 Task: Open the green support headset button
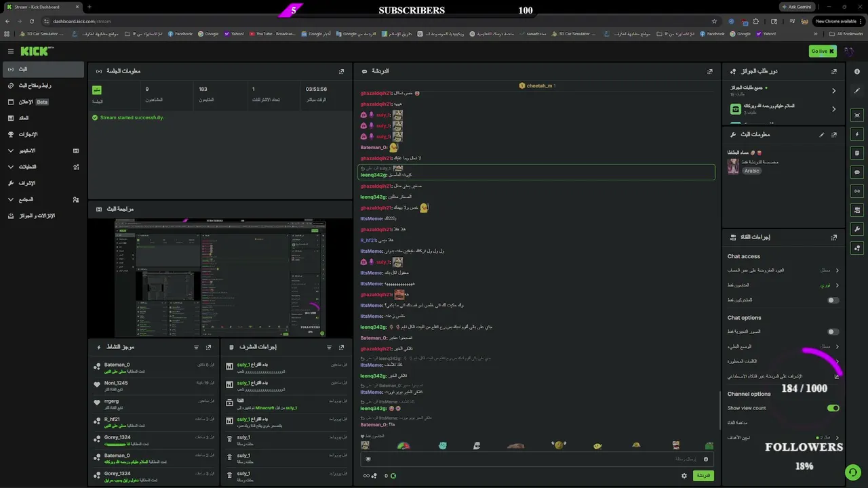click(853, 472)
